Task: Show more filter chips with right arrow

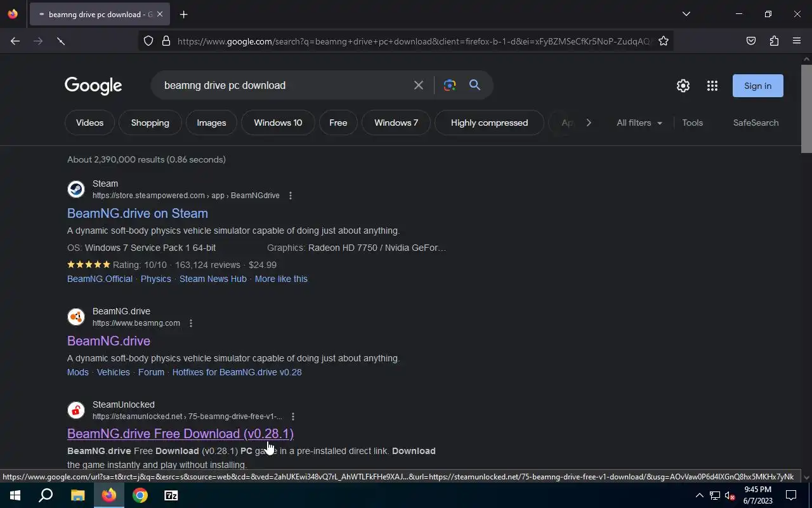Action: 589,123
